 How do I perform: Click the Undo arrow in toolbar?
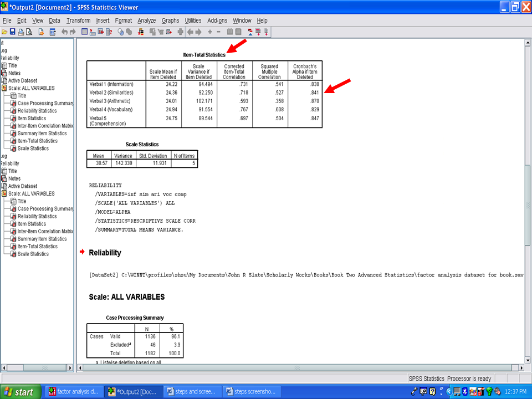pos(65,32)
